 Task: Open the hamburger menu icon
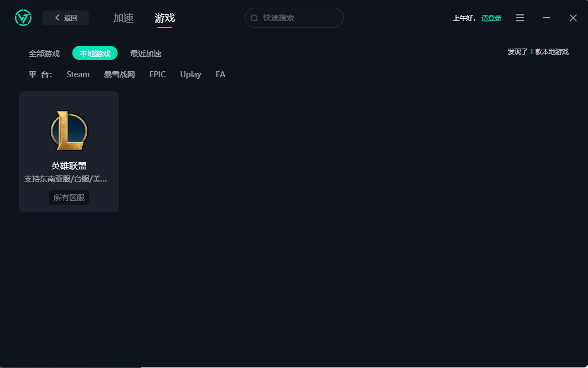tap(520, 17)
